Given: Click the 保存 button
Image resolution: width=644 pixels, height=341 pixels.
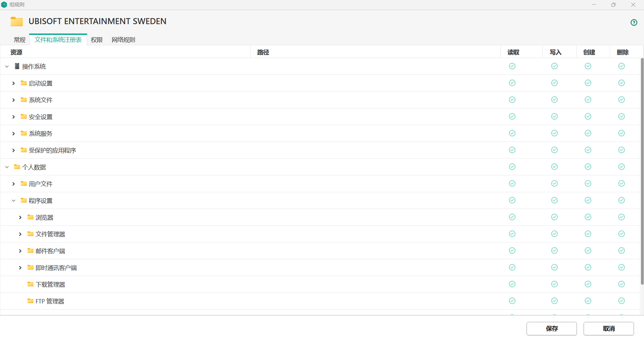Looking at the screenshot, I should 551,329.
